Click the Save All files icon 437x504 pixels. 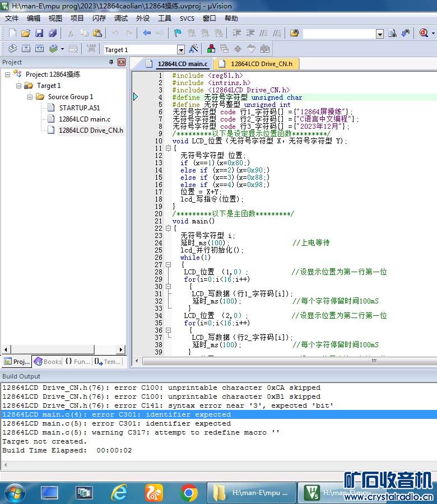[x=53, y=34]
